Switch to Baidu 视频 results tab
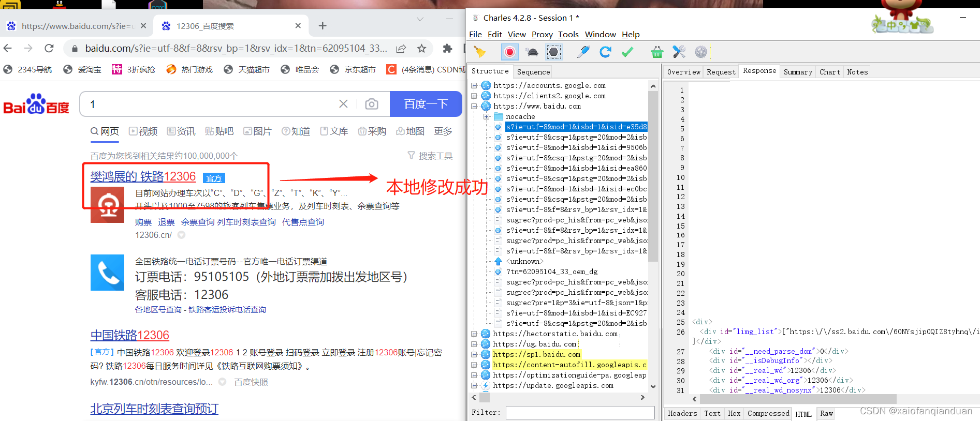This screenshot has width=980, height=421. click(x=143, y=131)
